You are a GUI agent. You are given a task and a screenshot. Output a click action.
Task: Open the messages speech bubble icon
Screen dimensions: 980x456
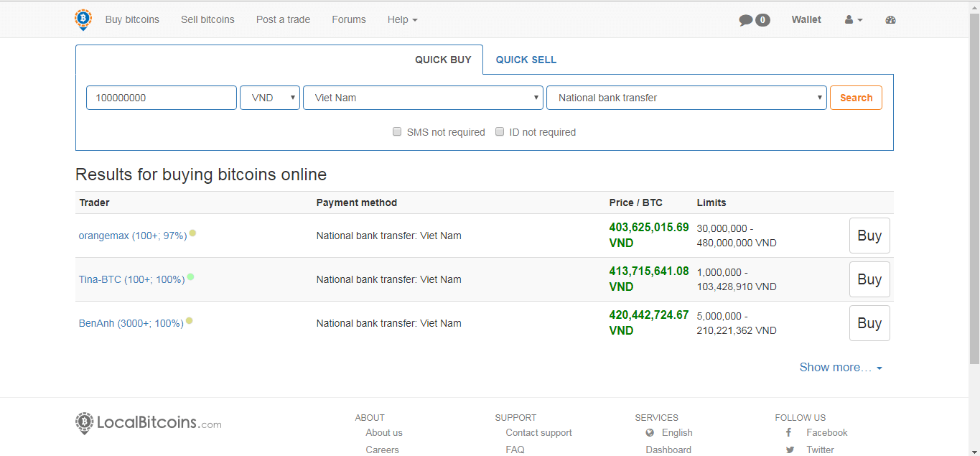(x=746, y=20)
